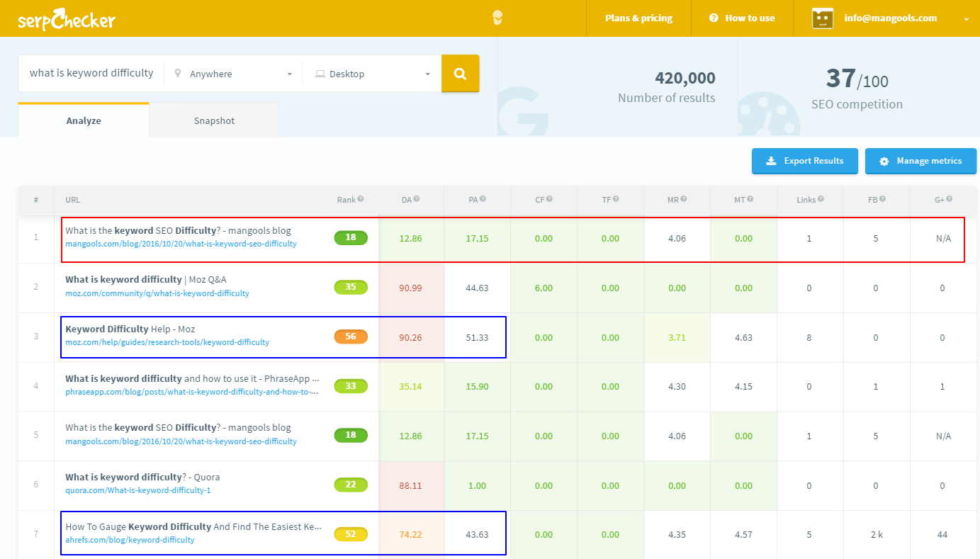
Task: Switch to the Snapshot tab
Action: 214,120
